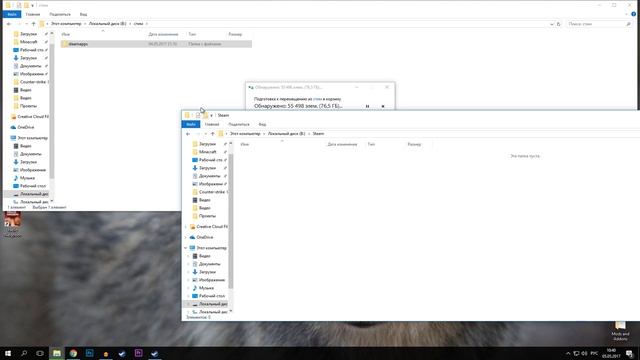The height and width of the screenshot is (360, 640).
Task: Pause the recycle bin move operation
Action: coord(367,106)
